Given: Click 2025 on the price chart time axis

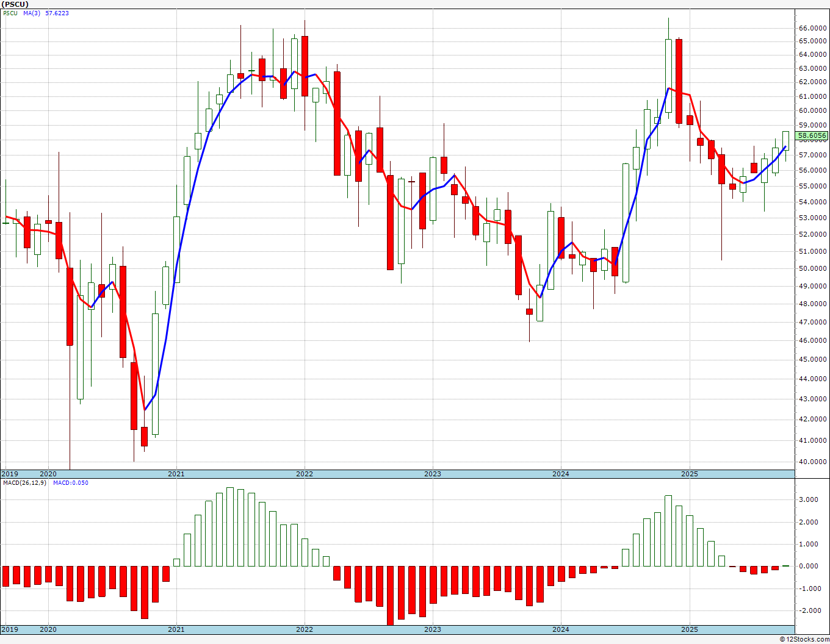Looking at the screenshot, I should pyautogui.click(x=690, y=474).
